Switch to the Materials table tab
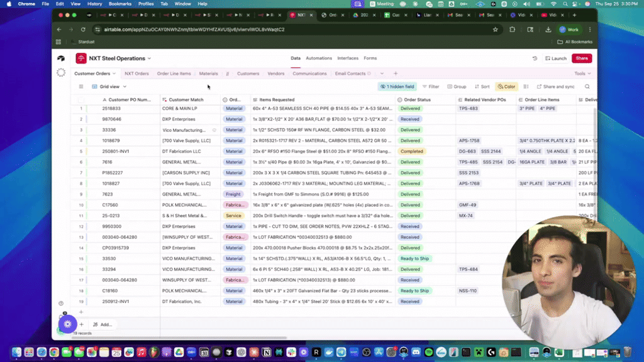 coord(208,74)
